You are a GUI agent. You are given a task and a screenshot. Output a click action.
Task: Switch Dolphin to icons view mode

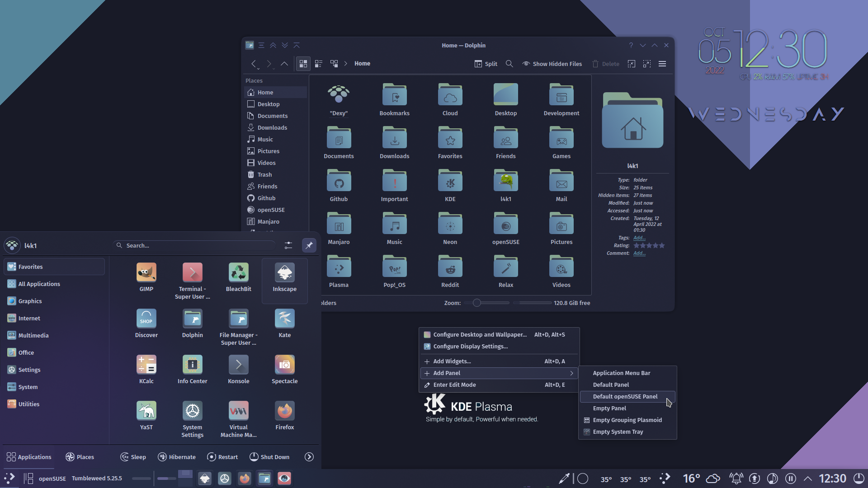303,64
